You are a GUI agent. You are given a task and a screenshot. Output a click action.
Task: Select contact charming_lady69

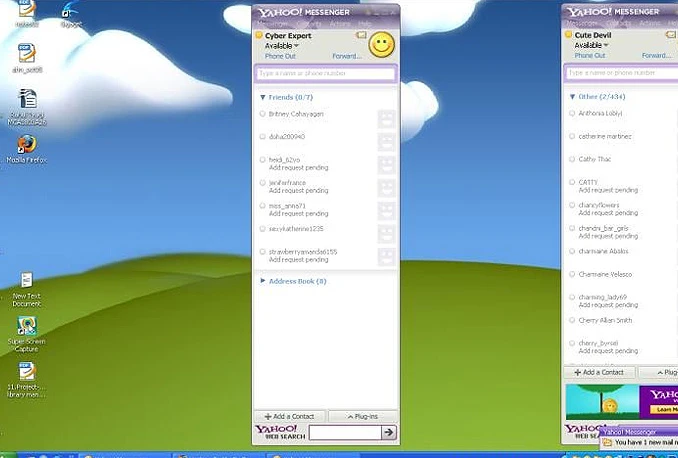coord(602,297)
